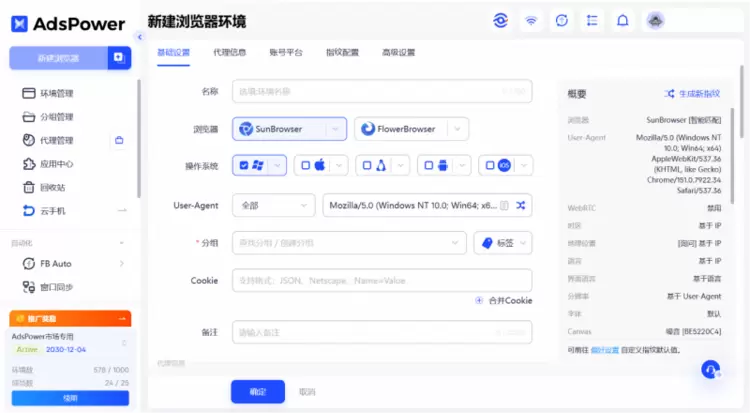The height and width of the screenshot is (413, 750).
Task: Open the Linux version dropdown arrow
Action: [x=400, y=166]
